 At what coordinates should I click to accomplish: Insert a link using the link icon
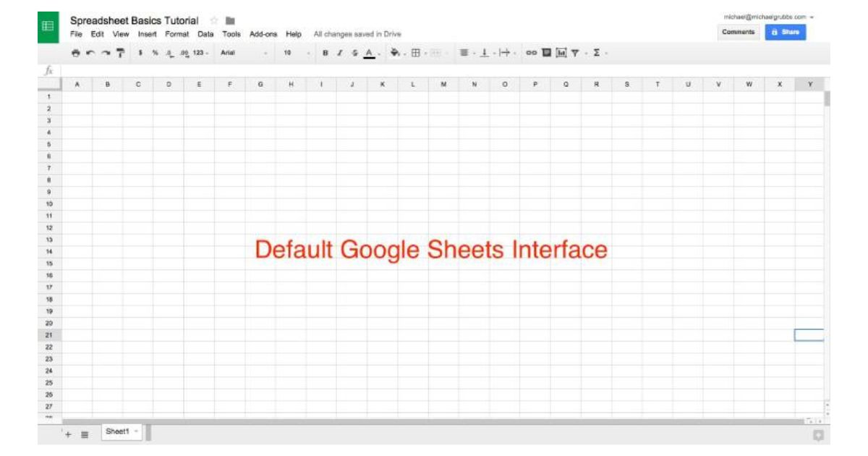pos(532,53)
